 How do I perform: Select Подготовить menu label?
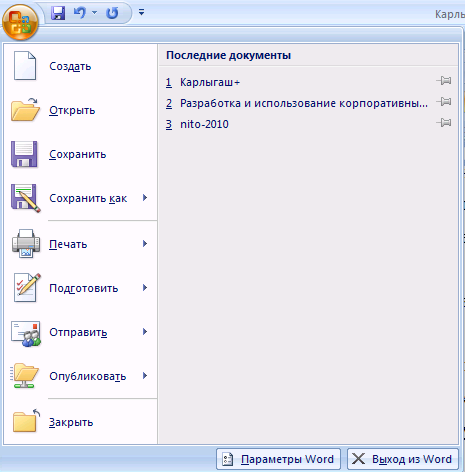pyautogui.click(x=84, y=288)
